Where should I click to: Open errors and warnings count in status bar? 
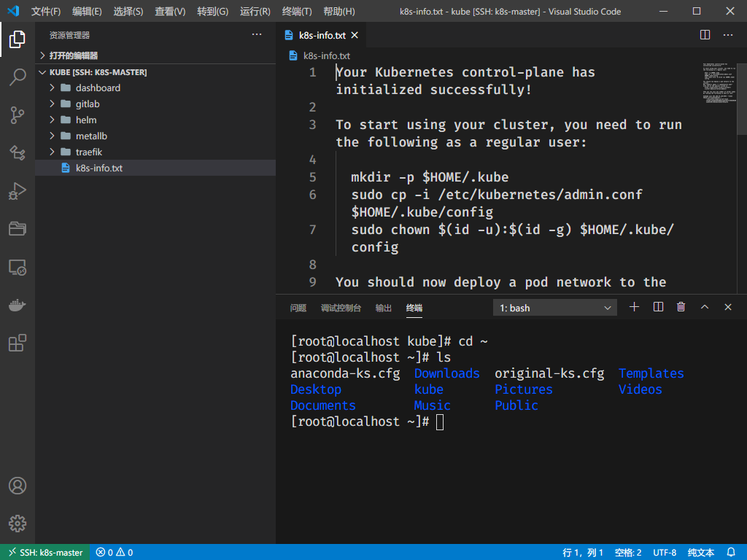click(x=115, y=553)
